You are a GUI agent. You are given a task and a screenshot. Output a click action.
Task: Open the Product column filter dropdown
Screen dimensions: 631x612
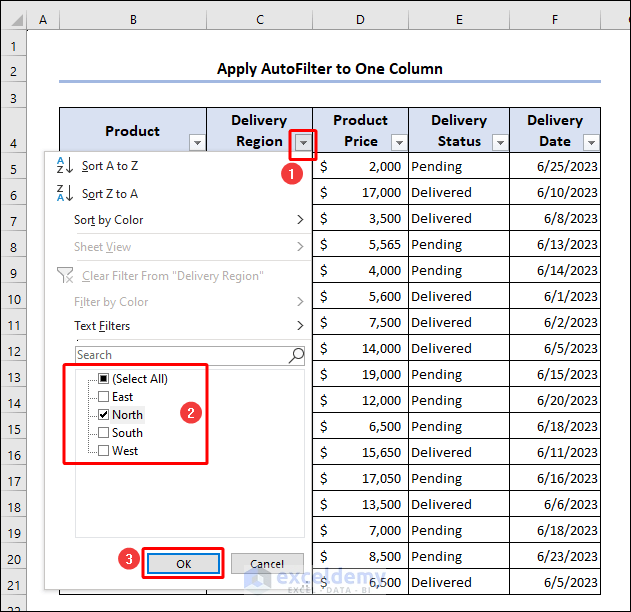click(x=197, y=142)
